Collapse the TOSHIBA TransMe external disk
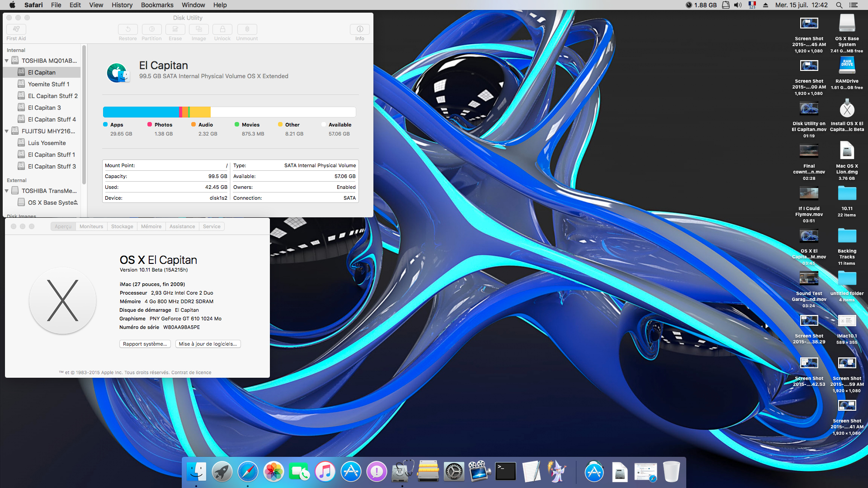 click(x=7, y=191)
